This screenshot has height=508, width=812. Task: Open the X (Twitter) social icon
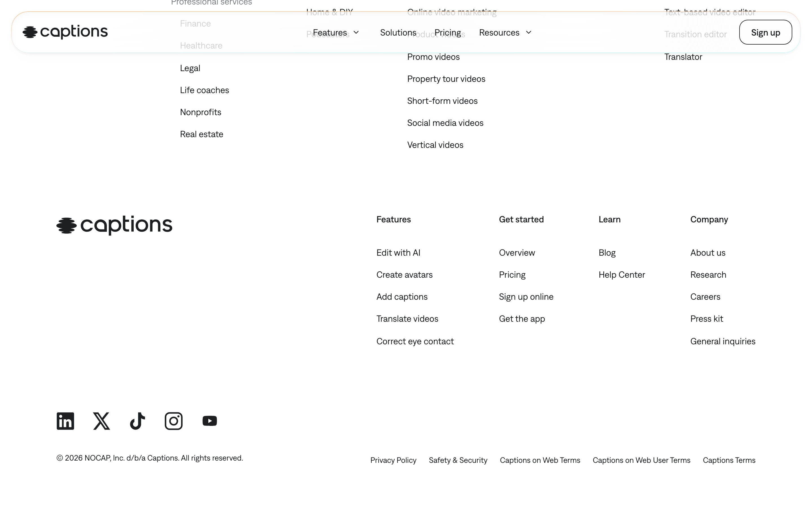click(101, 421)
